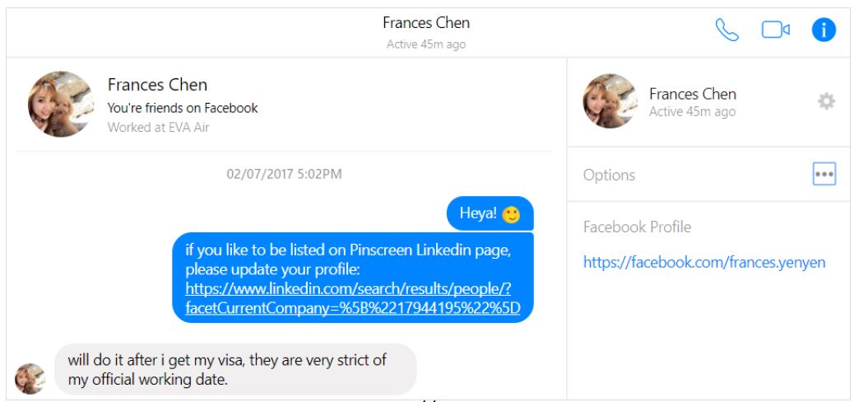This screenshot has width=868, height=402.
Task: Open the gear settings in info panel
Action: pyautogui.click(x=825, y=101)
